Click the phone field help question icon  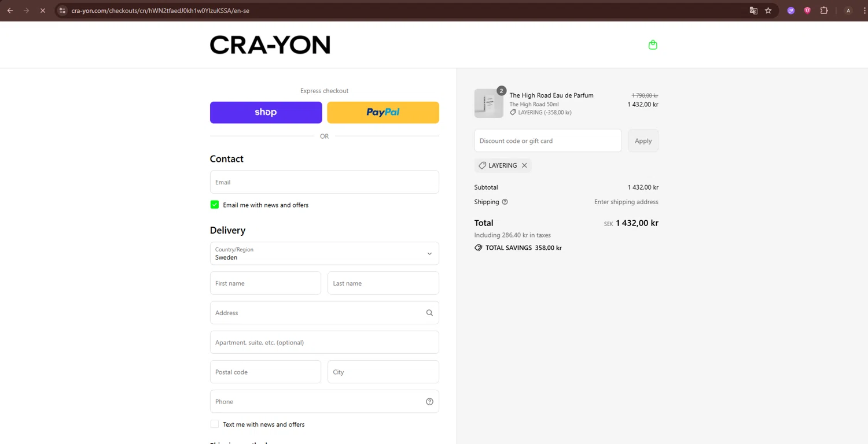429,402
